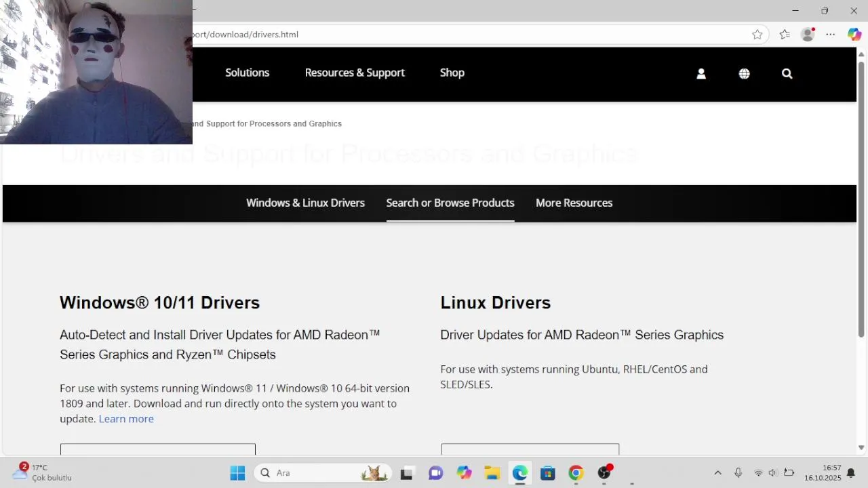Select Search or Browse Products tab
868x488 pixels.
450,203
